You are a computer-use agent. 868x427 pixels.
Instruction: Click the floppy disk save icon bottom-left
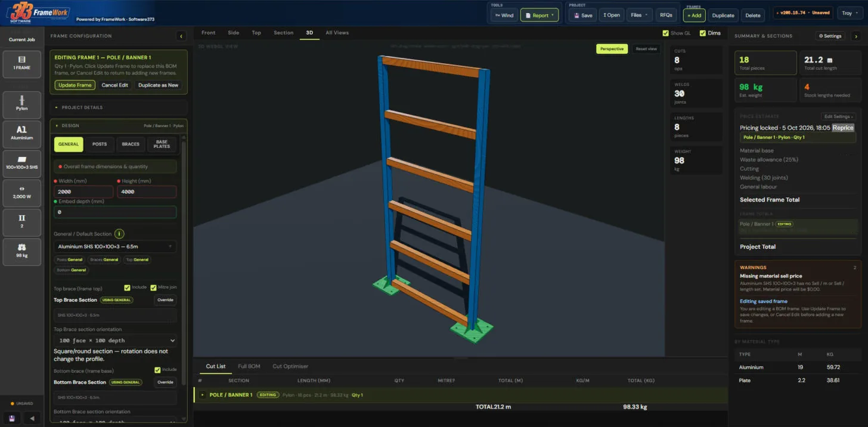12,418
